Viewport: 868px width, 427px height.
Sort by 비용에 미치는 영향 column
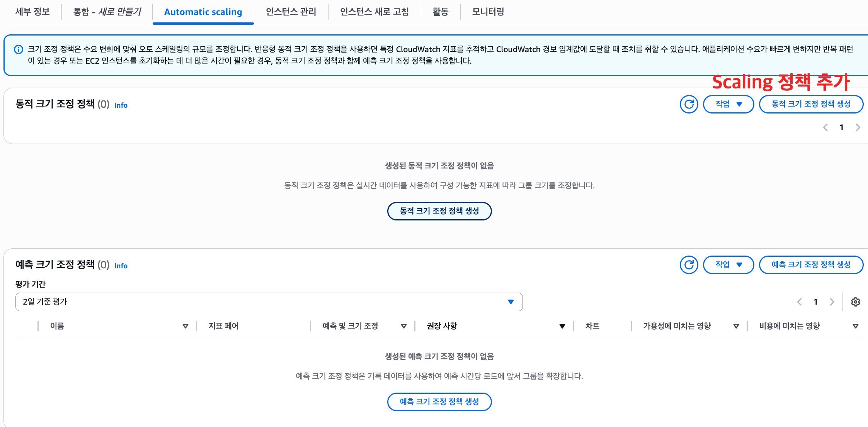click(x=855, y=326)
